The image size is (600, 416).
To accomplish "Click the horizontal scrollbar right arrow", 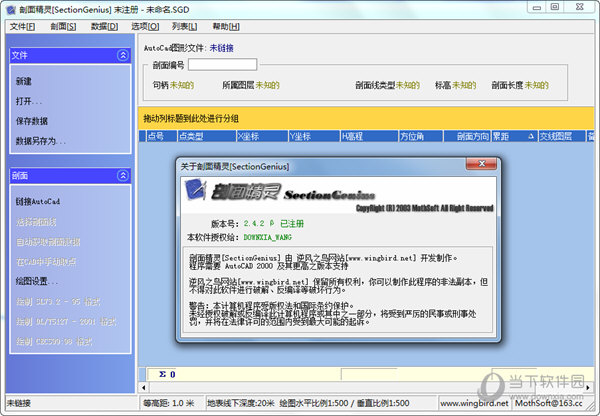I will (588, 387).
